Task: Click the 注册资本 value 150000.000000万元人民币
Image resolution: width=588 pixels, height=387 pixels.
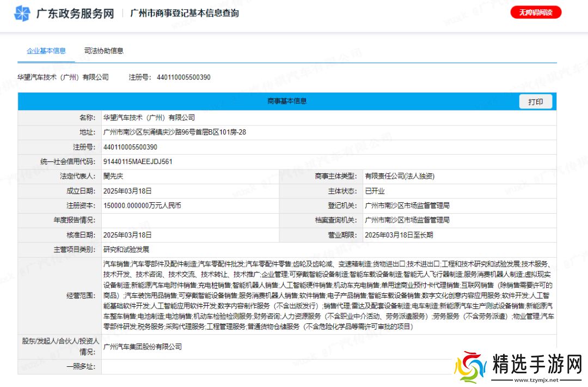Action: click(x=142, y=206)
